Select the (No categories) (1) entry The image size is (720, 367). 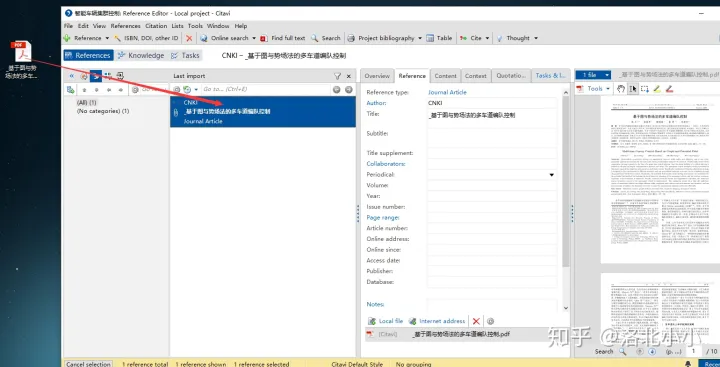(103, 111)
